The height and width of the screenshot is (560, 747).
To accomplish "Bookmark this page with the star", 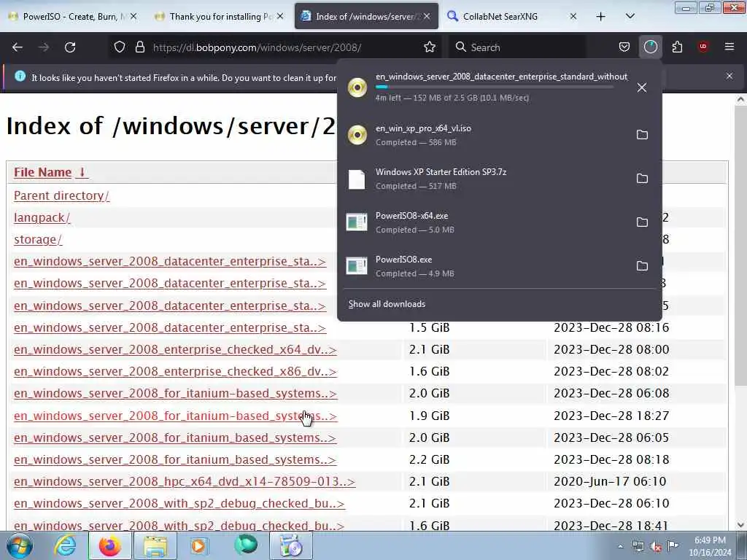I will (429, 47).
